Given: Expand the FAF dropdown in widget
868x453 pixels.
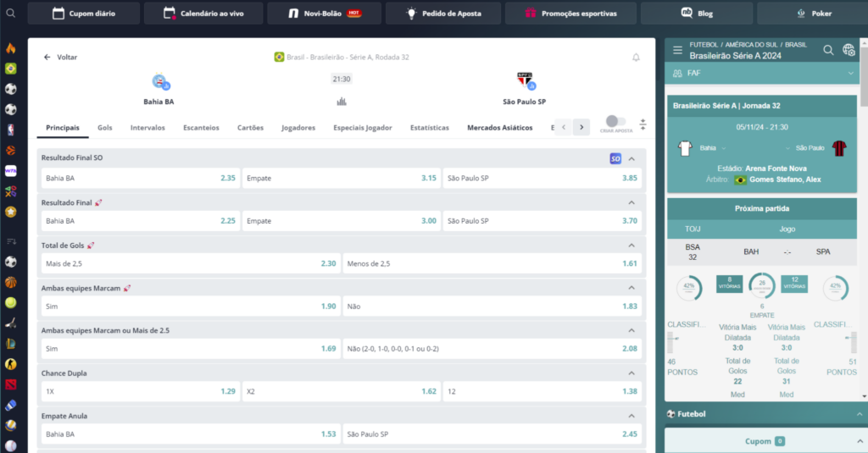Looking at the screenshot, I should [x=851, y=73].
